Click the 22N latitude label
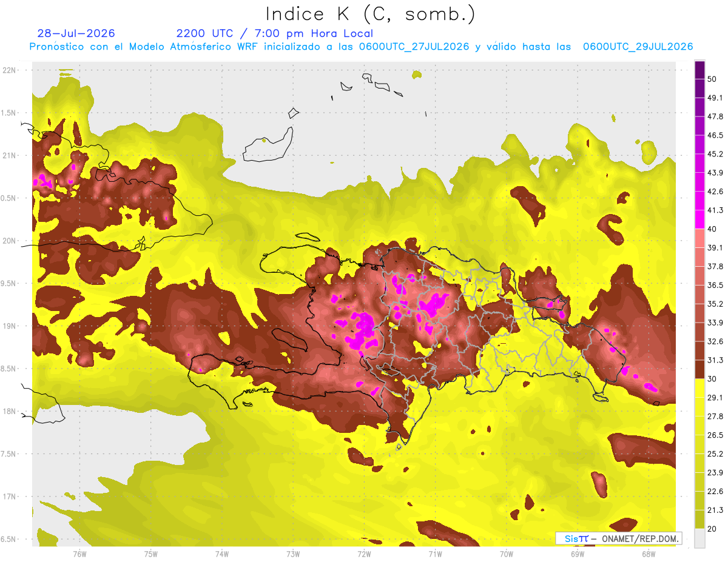 (x=10, y=70)
